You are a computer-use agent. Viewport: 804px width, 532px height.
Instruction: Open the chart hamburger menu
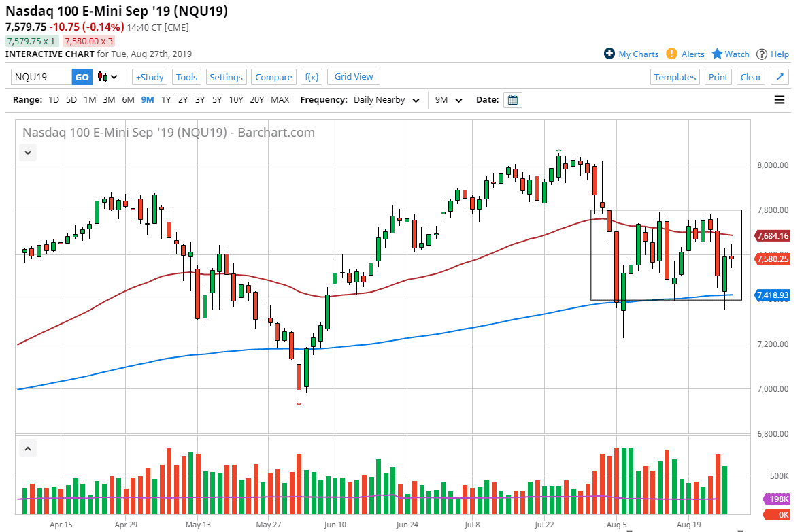[779, 99]
